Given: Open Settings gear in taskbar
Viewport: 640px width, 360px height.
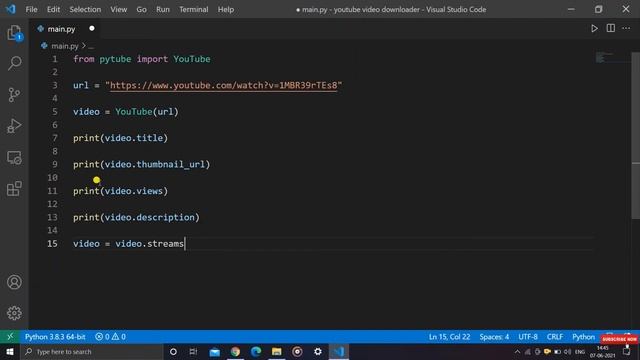Looking at the screenshot, I should tap(318, 351).
